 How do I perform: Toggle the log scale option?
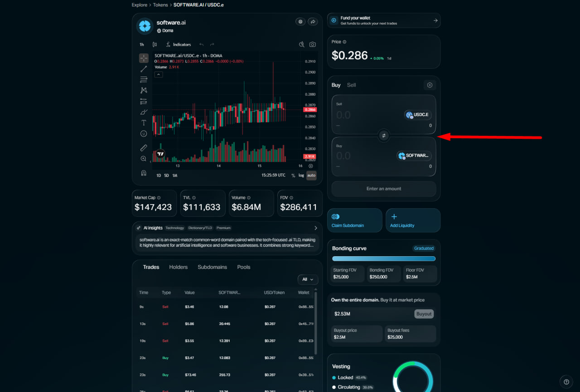[x=301, y=175]
